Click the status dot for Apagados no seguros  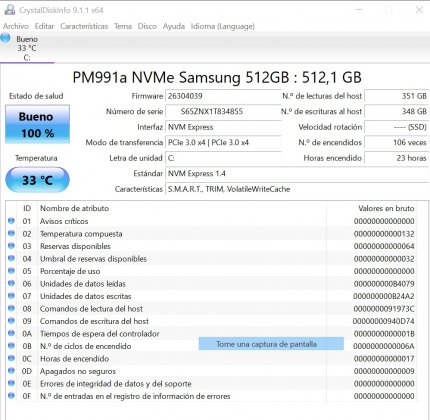click(x=11, y=371)
